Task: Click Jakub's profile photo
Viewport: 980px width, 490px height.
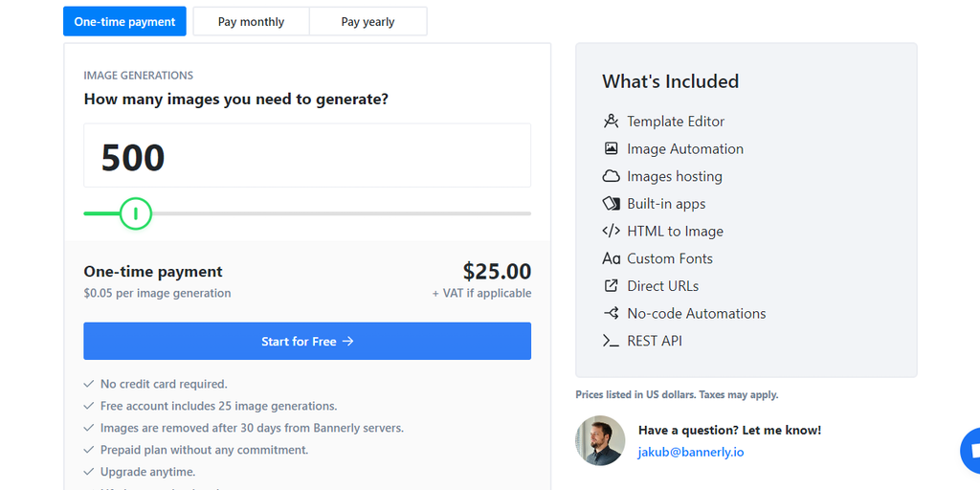Action: click(x=600, y=441)
